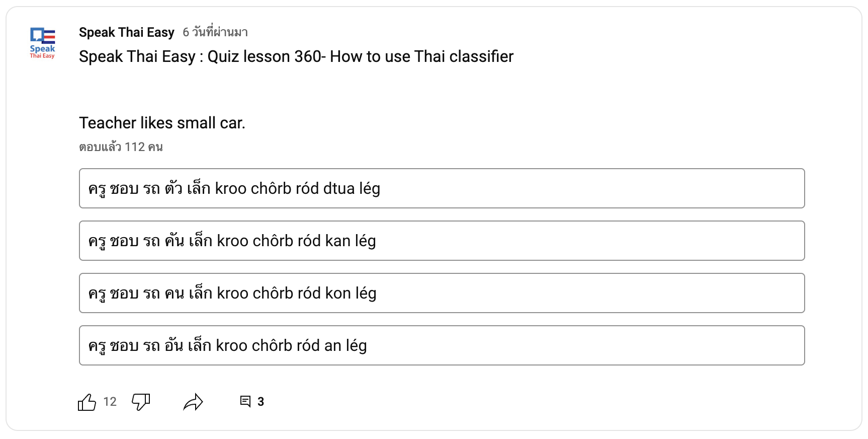Open comments via the comment icon
Image resolution: width=868 pixels, height=439 pixels.
coord(245,402)
